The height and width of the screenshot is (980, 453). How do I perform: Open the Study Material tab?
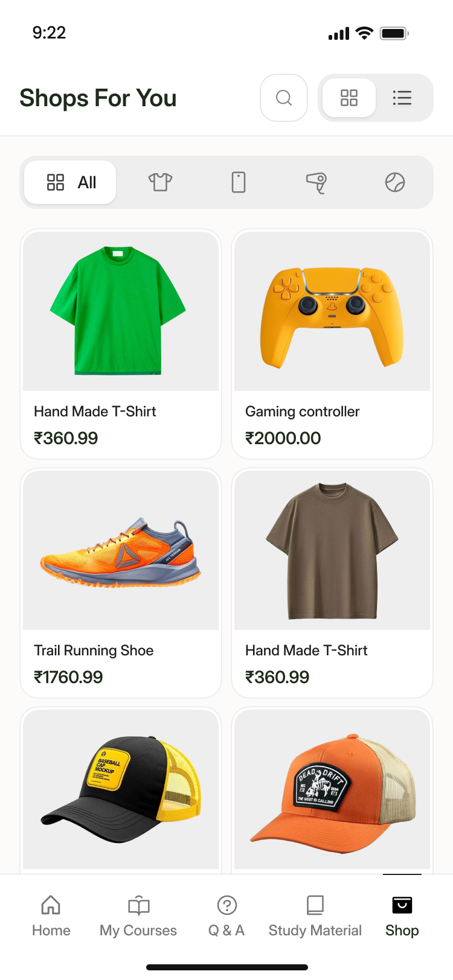(315, 915)
